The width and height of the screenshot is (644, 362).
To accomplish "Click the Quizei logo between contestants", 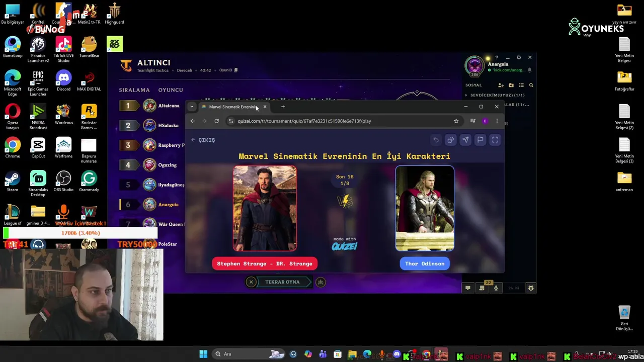I will pyautogui.click(x=345, y=246).
